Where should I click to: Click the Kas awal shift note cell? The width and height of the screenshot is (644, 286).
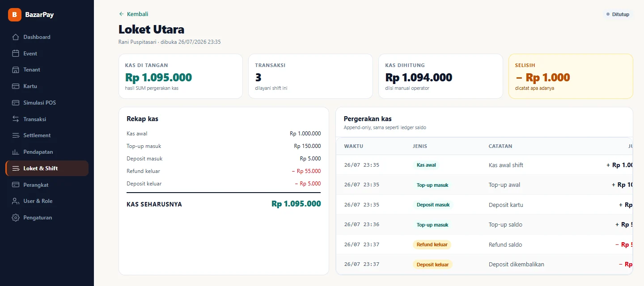coord(506,165)
